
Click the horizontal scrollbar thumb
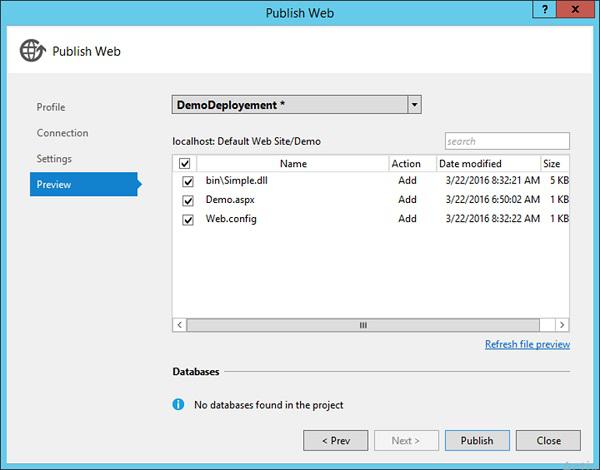point(363,325)
